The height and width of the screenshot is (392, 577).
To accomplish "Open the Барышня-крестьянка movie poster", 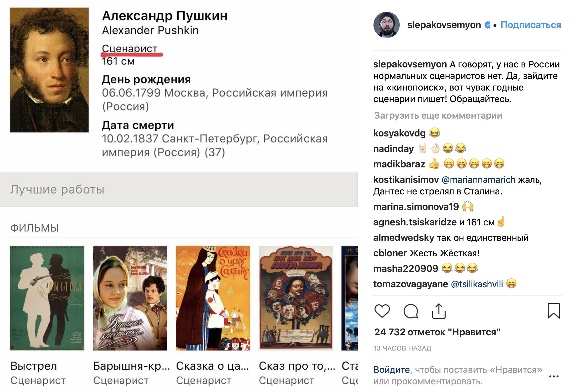I will coord(130,298).
